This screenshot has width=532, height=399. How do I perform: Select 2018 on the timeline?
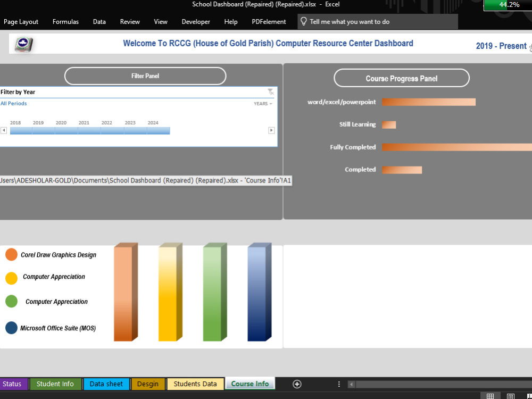coord(21,131)
